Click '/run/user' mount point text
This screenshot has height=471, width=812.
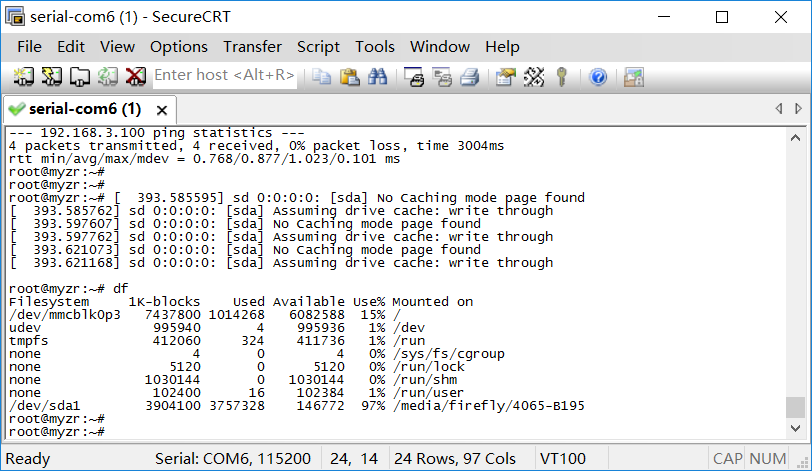tap(428, 393)
